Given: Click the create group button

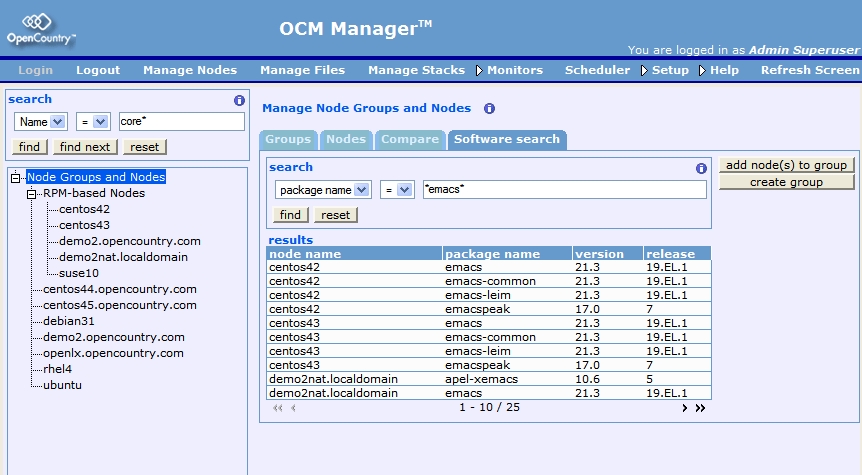Looking at the screenshot, I should click(786, 182).
